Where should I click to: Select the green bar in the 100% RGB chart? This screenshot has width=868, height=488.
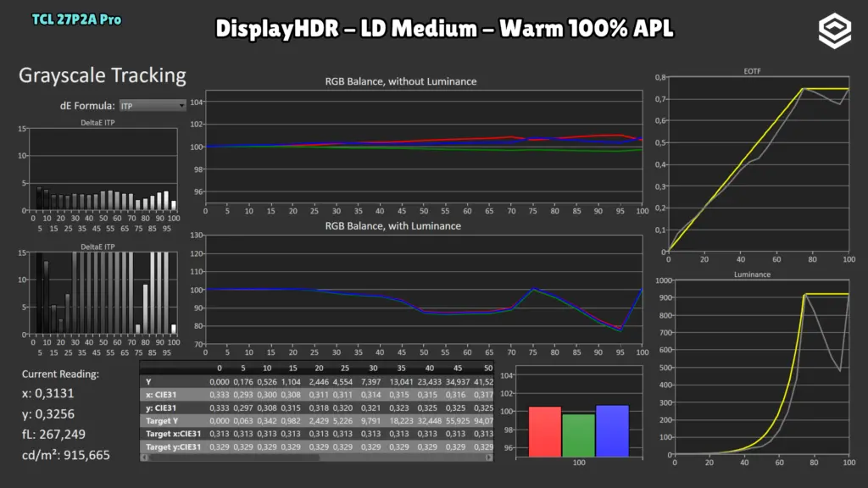[x=578, y=435]
